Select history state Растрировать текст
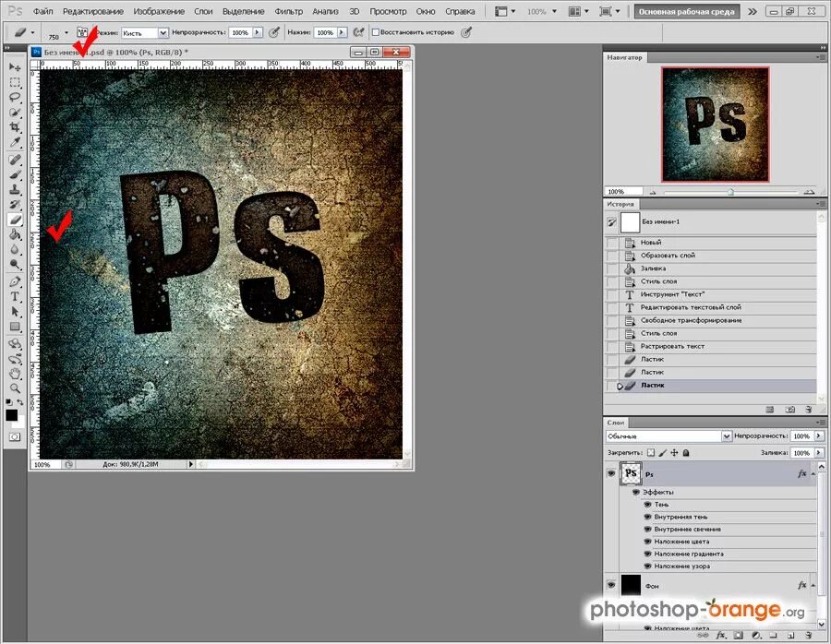 click(710, 346)
